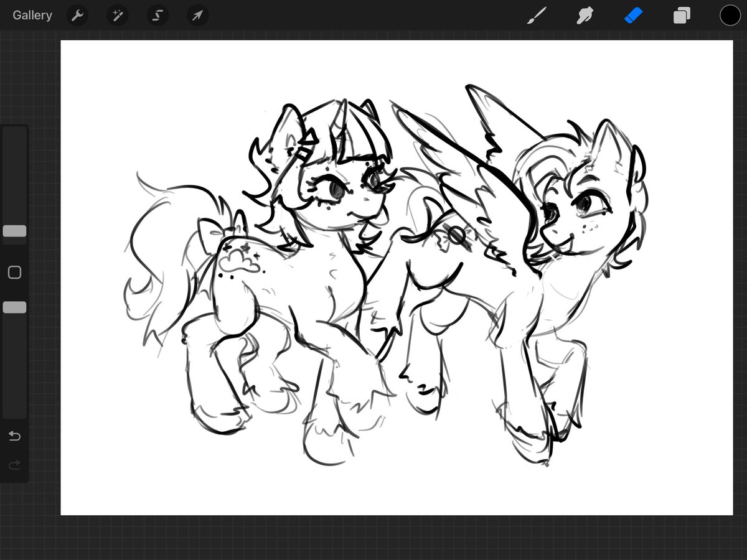Tap the pony sketch canvas

pos(397,278)
